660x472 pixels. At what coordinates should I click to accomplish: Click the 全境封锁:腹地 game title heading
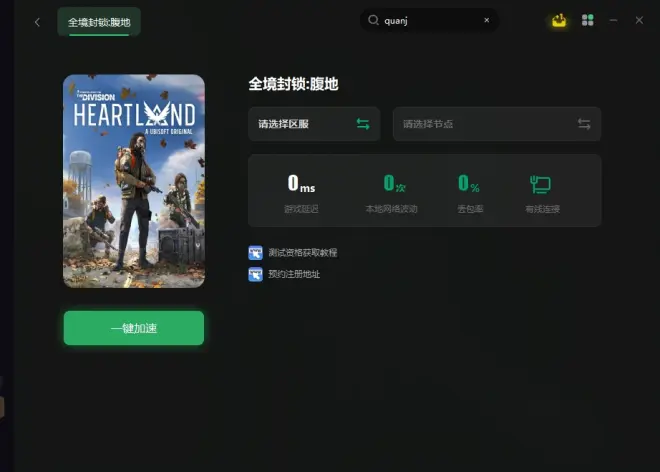tap(293, 84)
